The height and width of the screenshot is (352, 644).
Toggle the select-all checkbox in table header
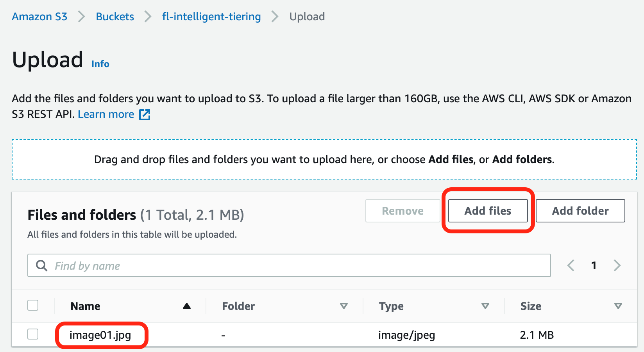tap(33, 306)
